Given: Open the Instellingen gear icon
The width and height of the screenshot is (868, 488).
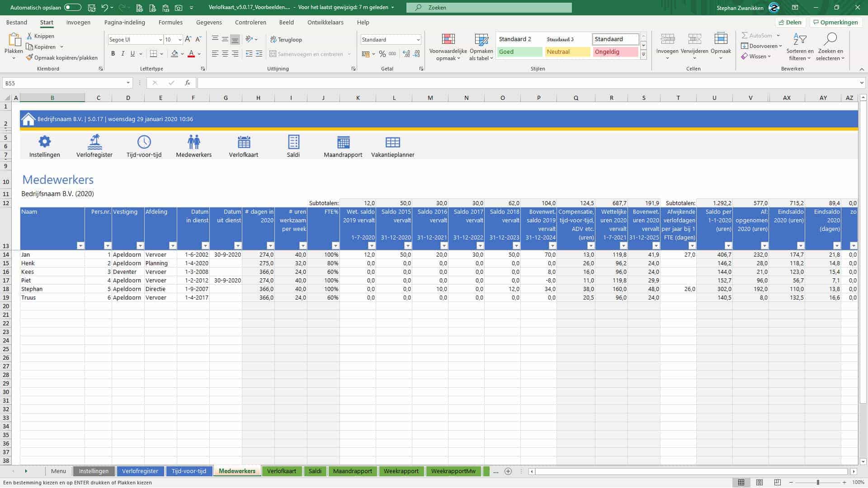Looking at the screenshot, I should pos(44,142).
